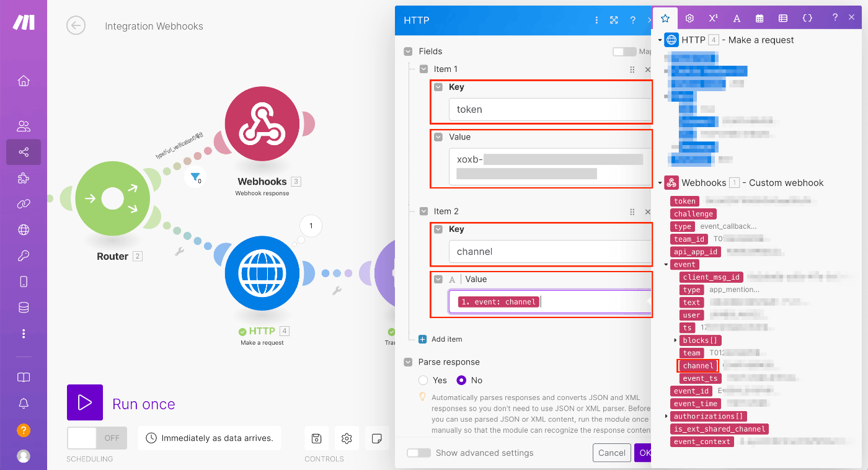The height and width of the screenshot is (470, 868).
Task: Open help in the HTTP panel header
Action: click(632, 20)
